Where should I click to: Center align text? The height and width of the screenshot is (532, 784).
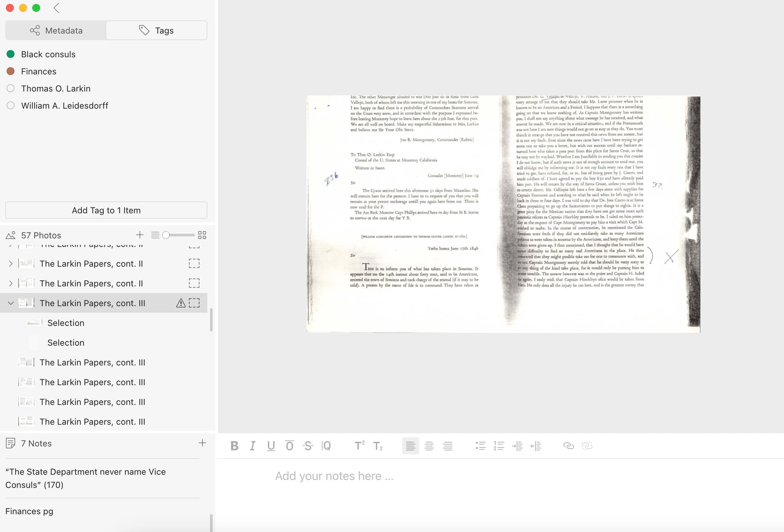(x=429, y=446)
